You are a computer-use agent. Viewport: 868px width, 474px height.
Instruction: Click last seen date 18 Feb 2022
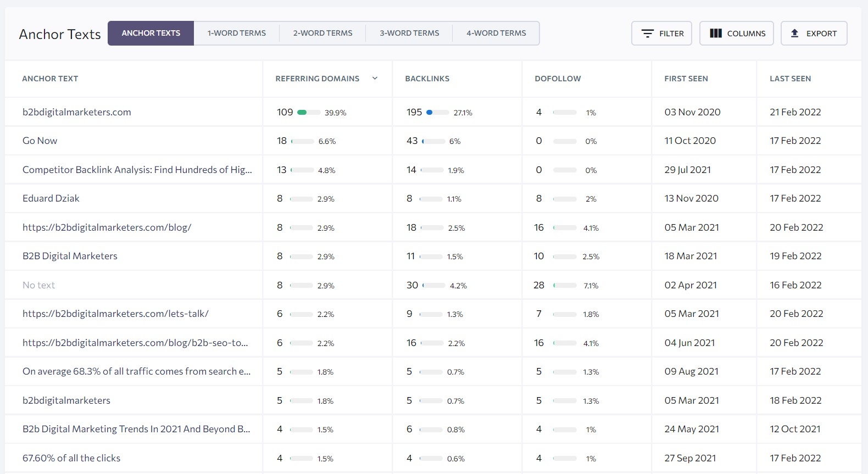tap(795, 400)
